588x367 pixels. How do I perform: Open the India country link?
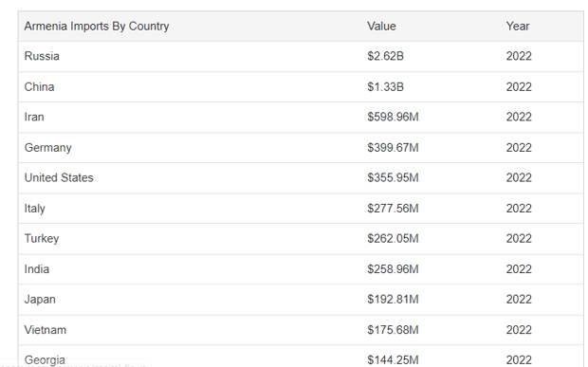pyautogui.click(x=37, y=269)
